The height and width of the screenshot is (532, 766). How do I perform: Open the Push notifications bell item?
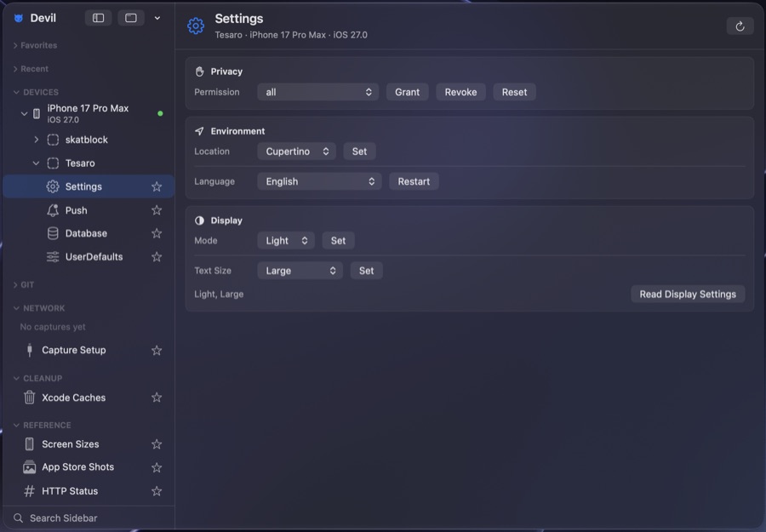click(53, 210)
